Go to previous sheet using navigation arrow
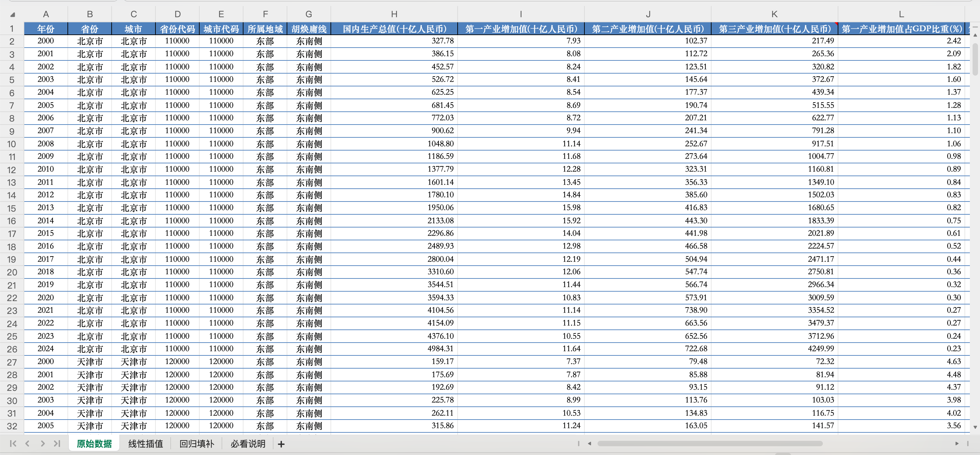The height and width of the screenshot is (455, 980). (27, 444)
